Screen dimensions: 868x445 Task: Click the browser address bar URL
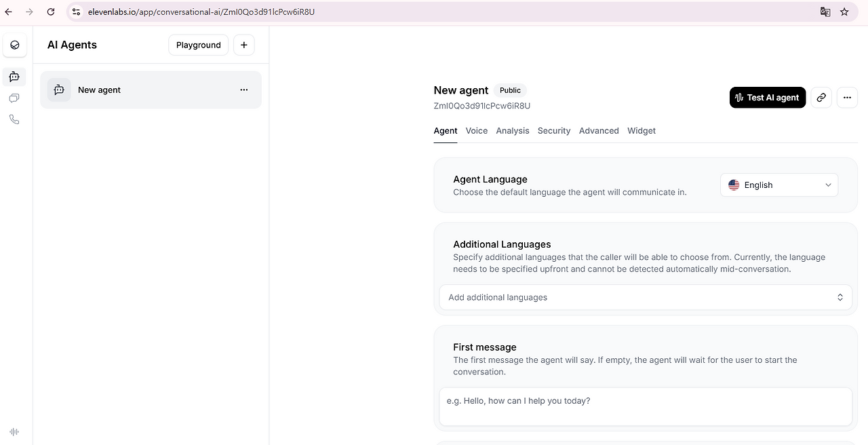pos(201,12)
